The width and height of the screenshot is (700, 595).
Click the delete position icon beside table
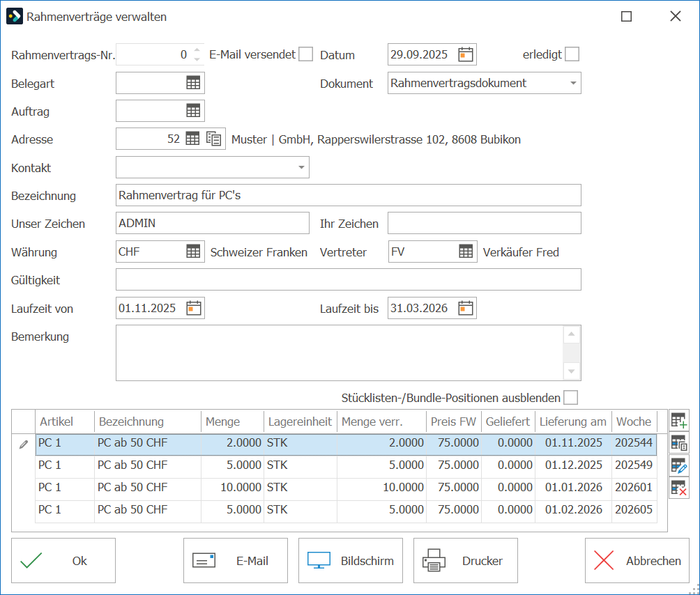pyautogui.click(x=678, y=488)
